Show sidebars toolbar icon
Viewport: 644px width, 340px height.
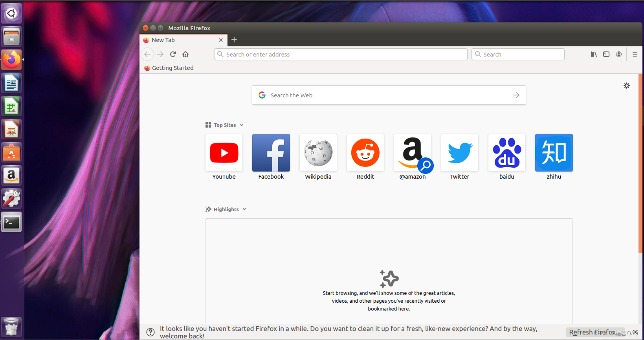point(606,54)
